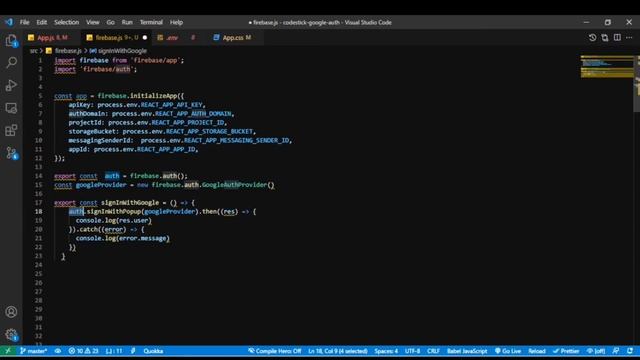The height and width of the screenshot is (360, 640).
Task: Click the master branch indicator
Action: click(x=33, y=351)
